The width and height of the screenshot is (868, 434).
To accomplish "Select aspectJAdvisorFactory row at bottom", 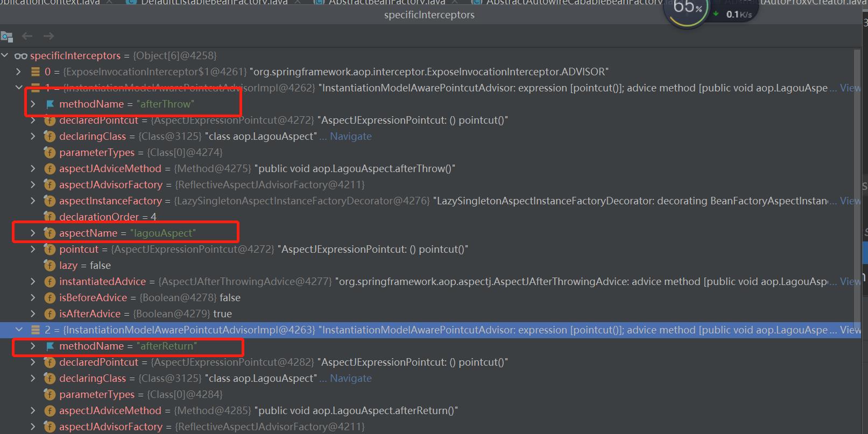I will [x=431, y=426].
